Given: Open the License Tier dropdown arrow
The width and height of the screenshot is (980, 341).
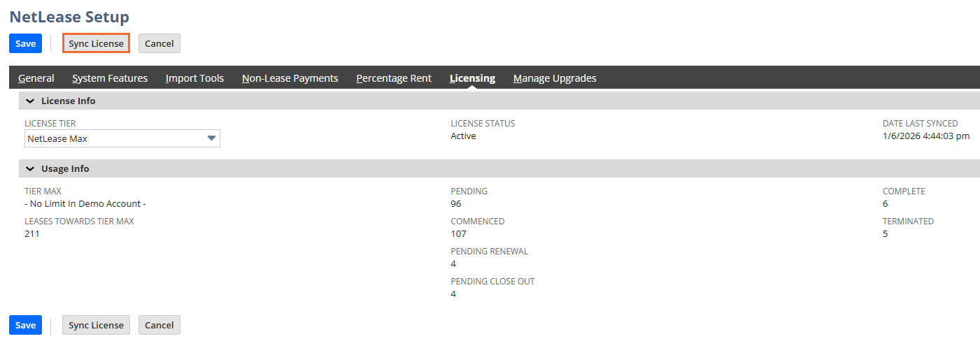Looking at the screenshot, I should tap(211, 138).
